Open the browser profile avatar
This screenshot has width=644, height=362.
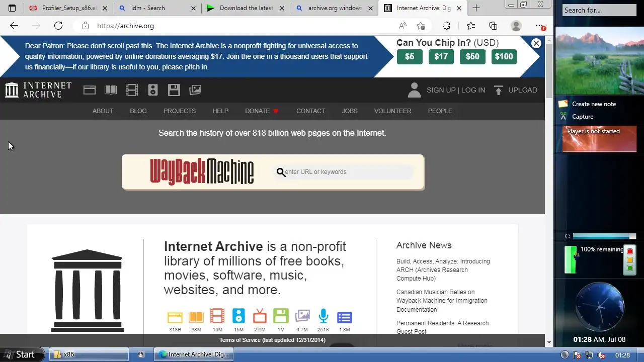pos(516,26)
